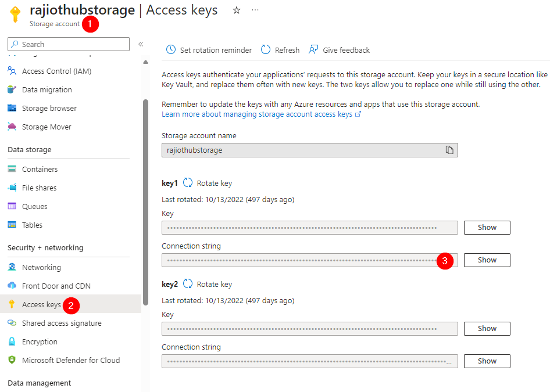Image resolution: width=550 pixels, height=392 pixels.
Task: Collapse the left navigation sidebar
Action: tap(141, 44)
